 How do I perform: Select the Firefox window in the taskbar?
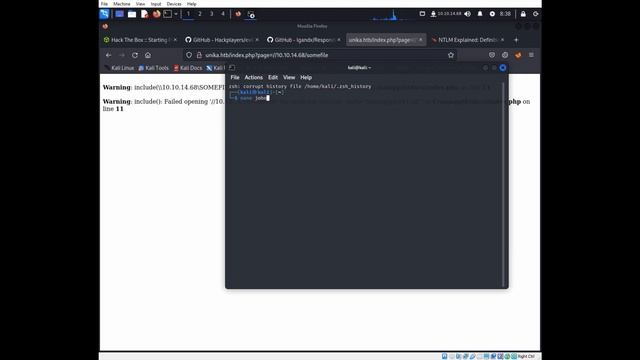point(238,14)
